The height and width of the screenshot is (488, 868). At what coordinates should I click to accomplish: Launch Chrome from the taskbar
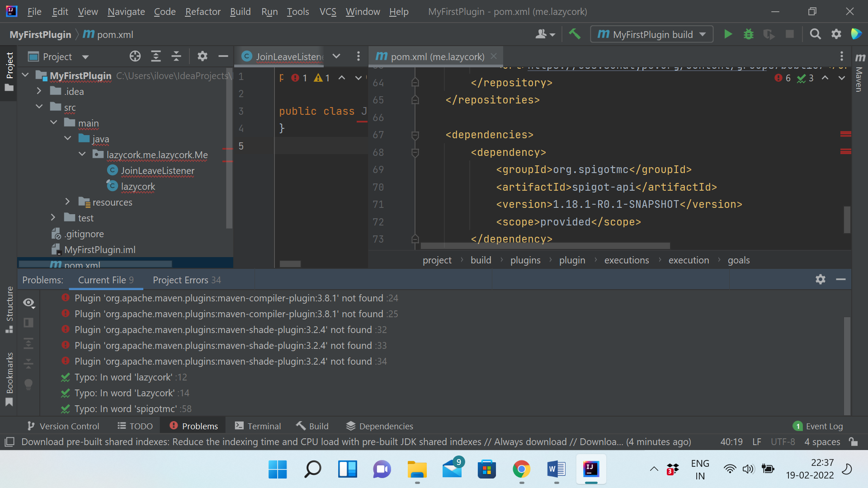click(x=521, y=469)
